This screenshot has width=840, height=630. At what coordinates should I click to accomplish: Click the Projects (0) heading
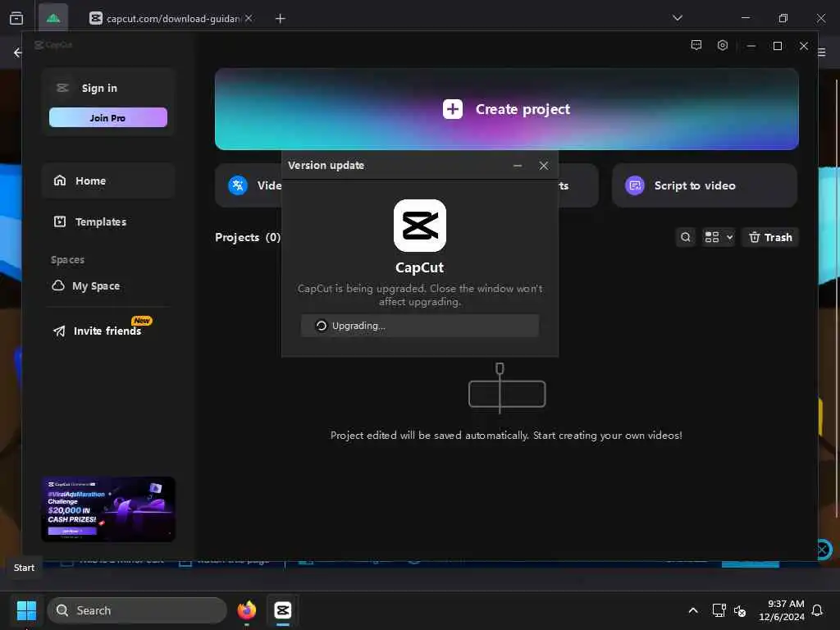(x=248, y=237)
